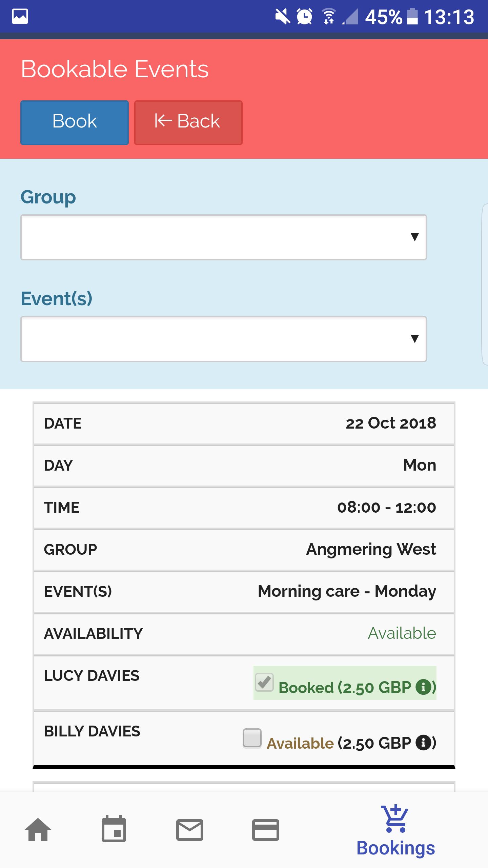Tap the muted sound icon in status bar
This screenshot has height=868, width=488.
(283, 17)
